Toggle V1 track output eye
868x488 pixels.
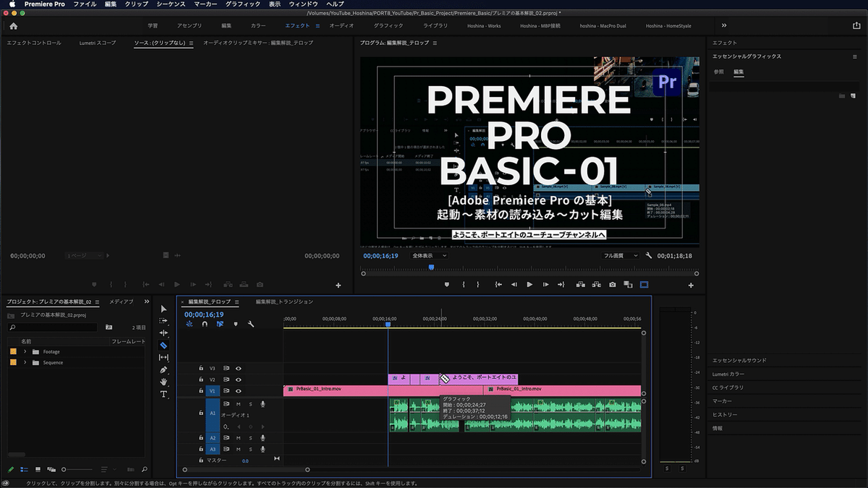[238, 391]
